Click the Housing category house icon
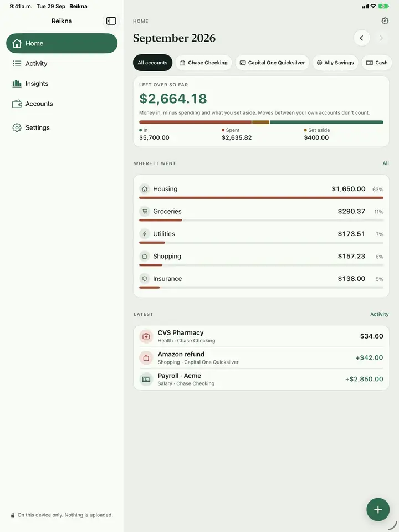 pyautogui.click(x=145, y=189)
